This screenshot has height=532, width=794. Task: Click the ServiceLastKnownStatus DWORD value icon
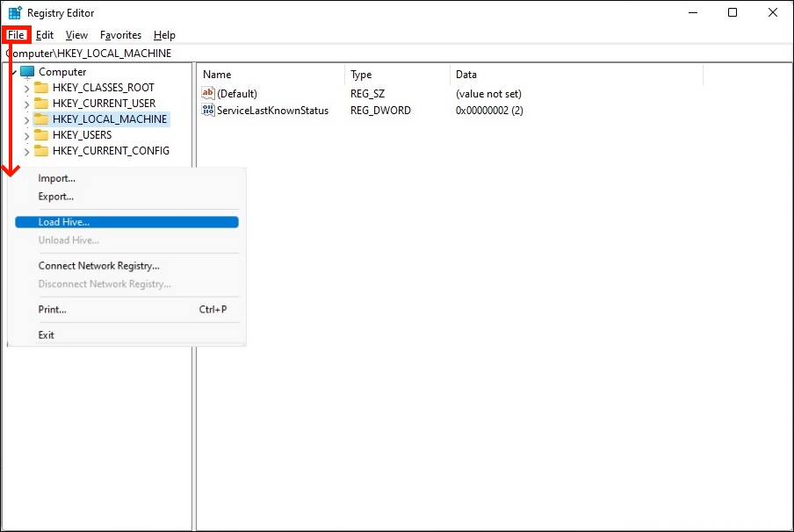pos(208,111)
